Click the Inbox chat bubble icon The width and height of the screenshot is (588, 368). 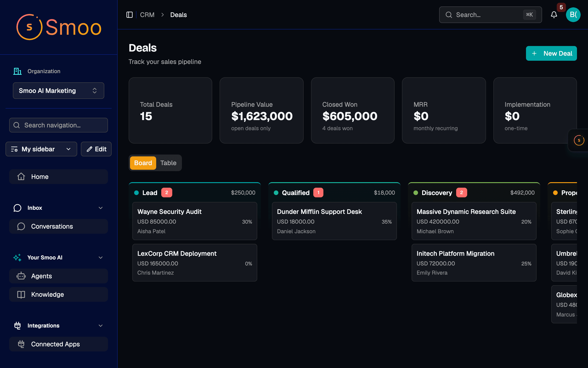[x=17, y=208]
